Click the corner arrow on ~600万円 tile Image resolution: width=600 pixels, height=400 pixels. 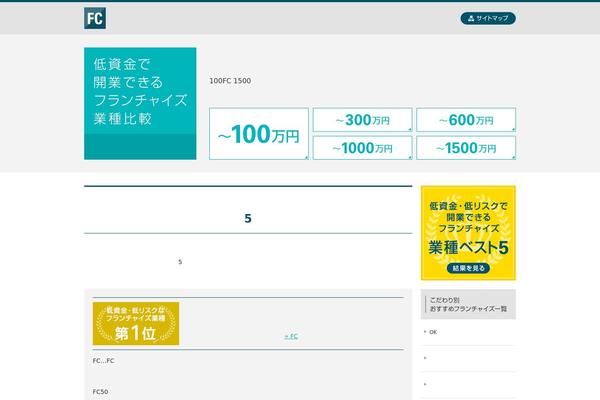[x=513, y=129]
